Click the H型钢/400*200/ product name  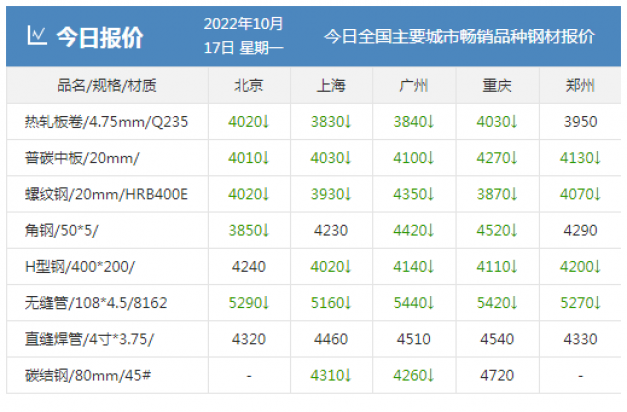[79, 266]
